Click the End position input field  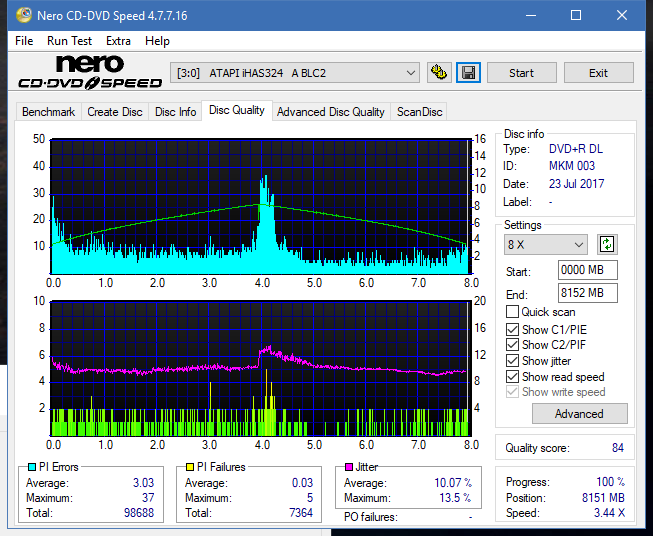click(588, 293)
